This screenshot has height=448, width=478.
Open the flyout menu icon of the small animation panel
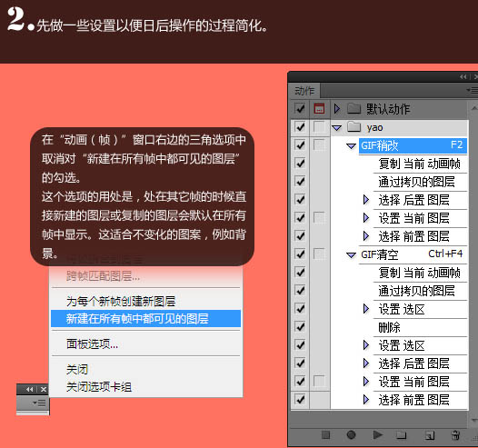point(40,403)
